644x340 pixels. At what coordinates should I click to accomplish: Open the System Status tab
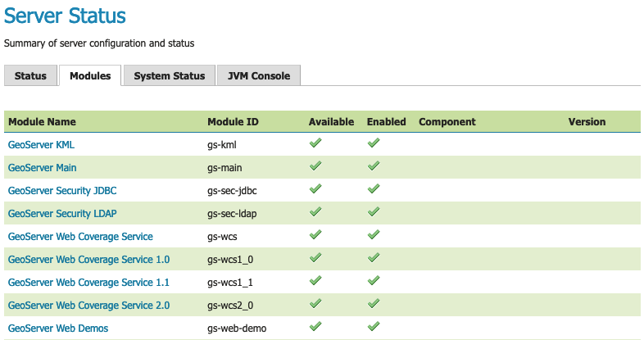[169, 76]
